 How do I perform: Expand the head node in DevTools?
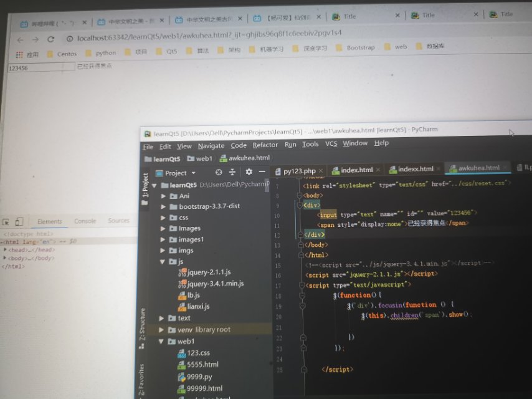coord(5,249)
